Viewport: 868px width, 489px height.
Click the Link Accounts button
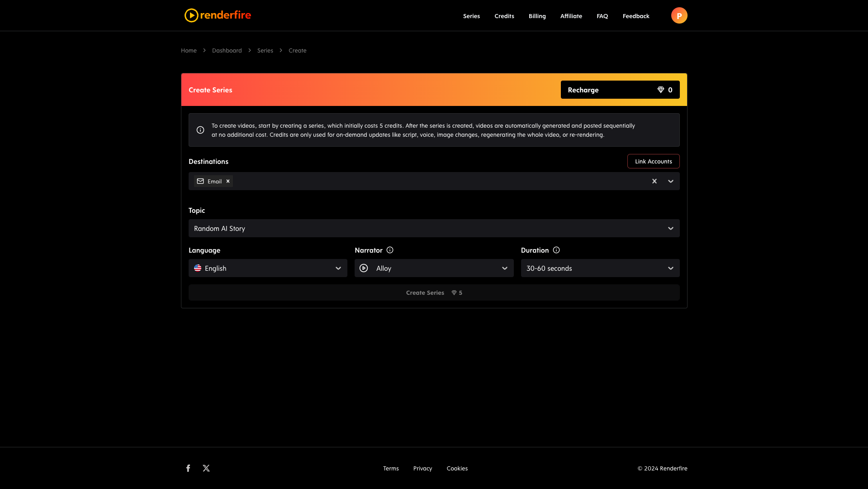click(653, 161)
